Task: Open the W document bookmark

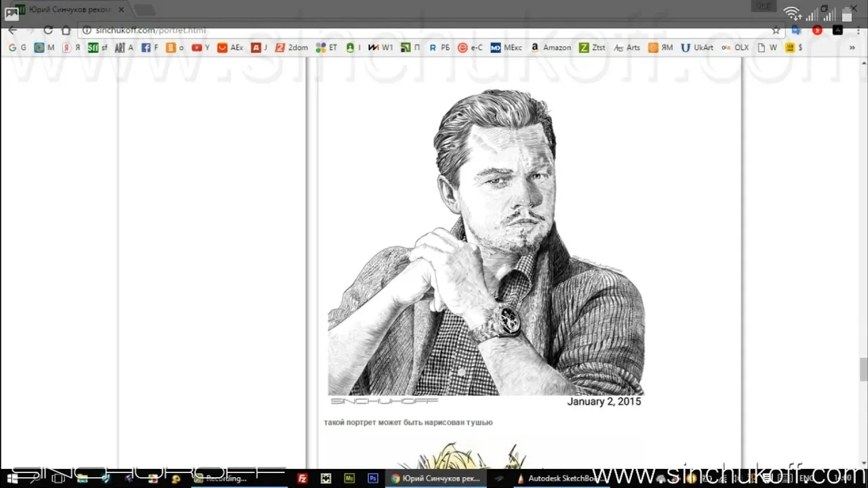Action: [767, 47]
